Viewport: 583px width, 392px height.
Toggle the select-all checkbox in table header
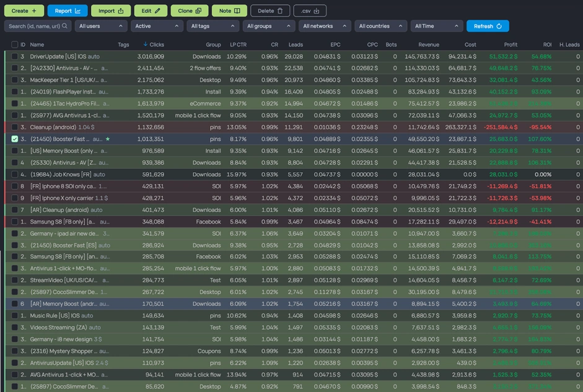15,45
